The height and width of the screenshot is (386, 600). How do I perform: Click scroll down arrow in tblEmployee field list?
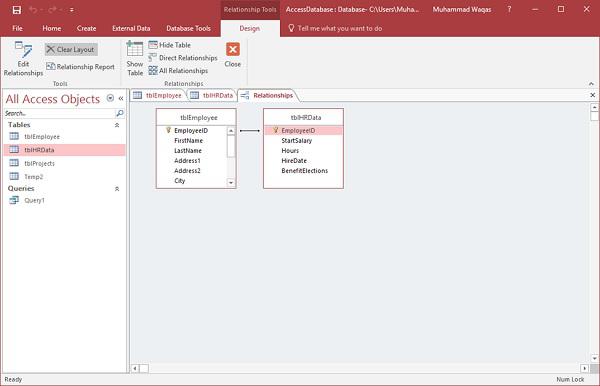(x=231, y=183)
